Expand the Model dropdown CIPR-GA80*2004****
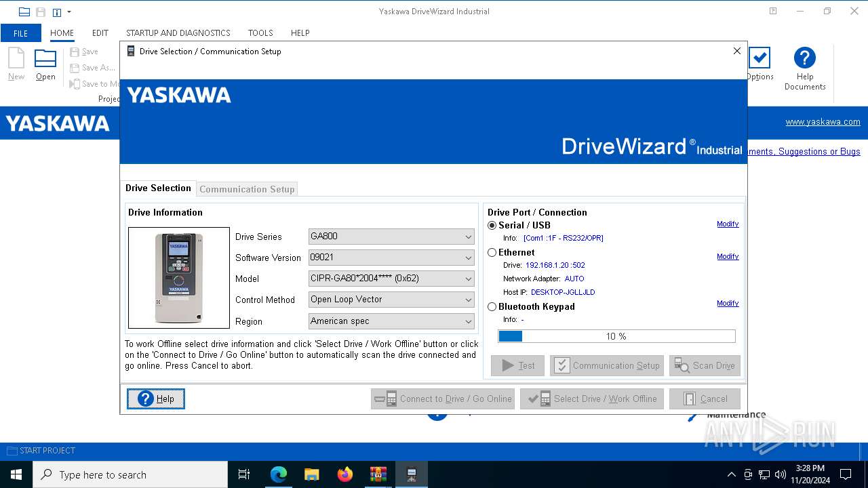Image resolution: width=868 pixels, height=488 pixels. point(391,279)
